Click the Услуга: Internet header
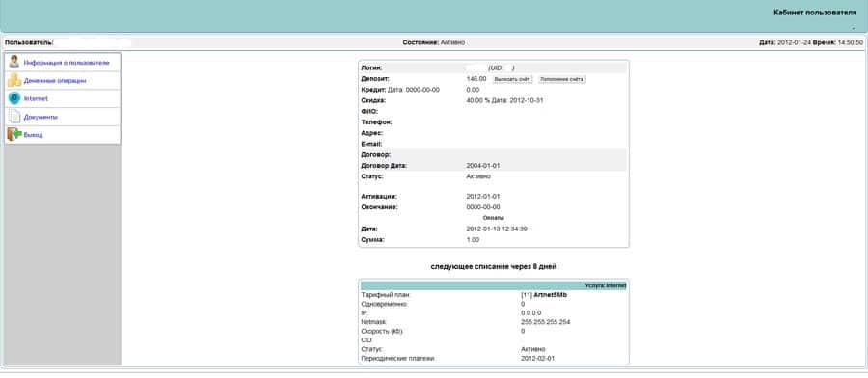This screenshot has width=868, height=378. tap(605, 285)
